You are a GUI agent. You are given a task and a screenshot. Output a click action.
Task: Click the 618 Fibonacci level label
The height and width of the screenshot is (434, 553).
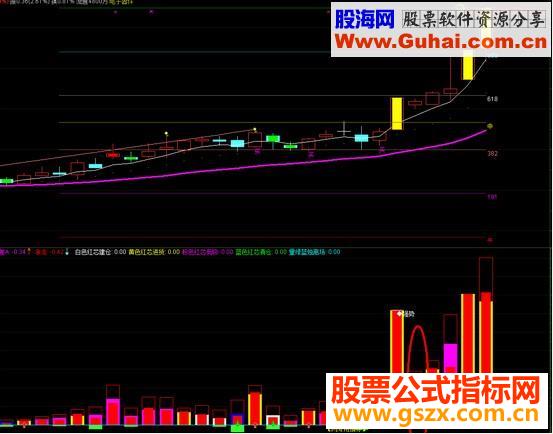point(492,99)
